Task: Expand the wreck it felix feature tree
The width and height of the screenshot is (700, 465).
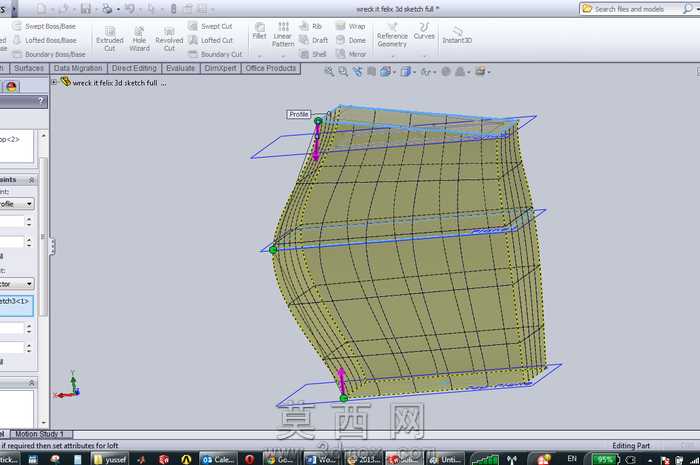Action: click(x=54, y=83)
